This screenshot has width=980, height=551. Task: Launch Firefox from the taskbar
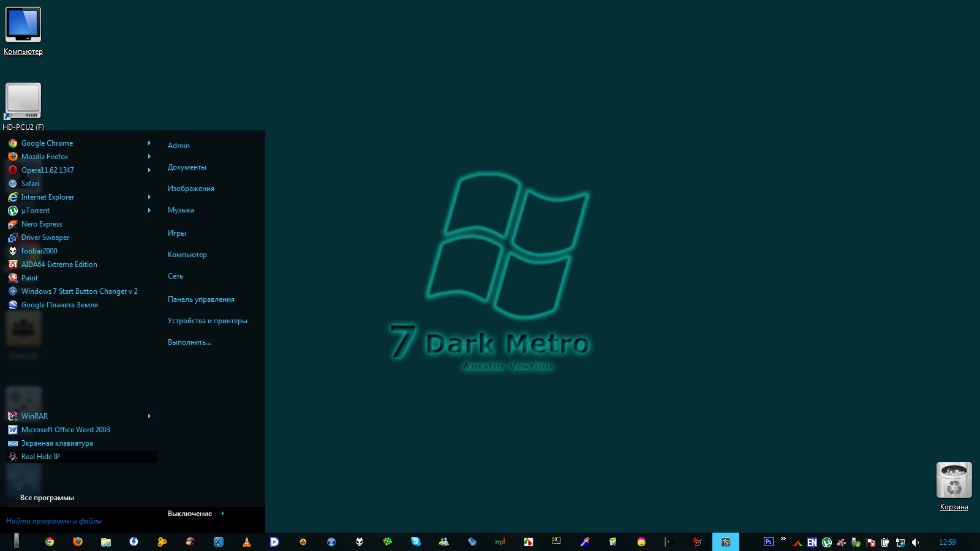[78, 542]
